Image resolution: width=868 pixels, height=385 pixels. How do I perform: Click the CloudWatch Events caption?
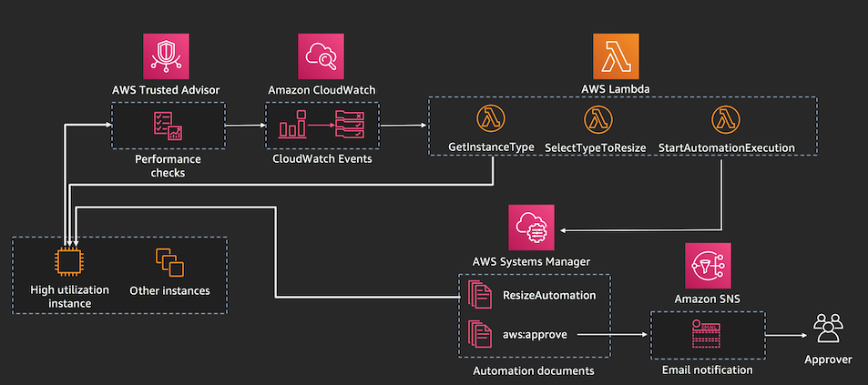click(322, 159)
